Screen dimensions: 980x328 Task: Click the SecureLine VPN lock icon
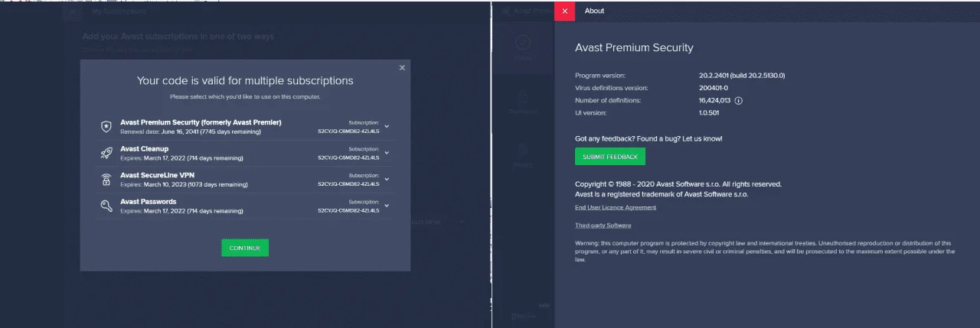point(106,180)
